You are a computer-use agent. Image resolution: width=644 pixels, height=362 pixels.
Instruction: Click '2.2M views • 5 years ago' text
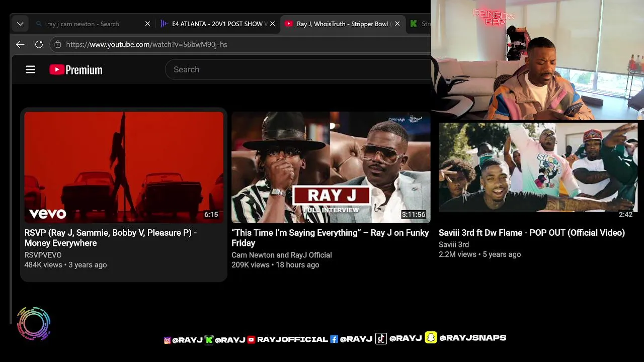coord(479,254)
